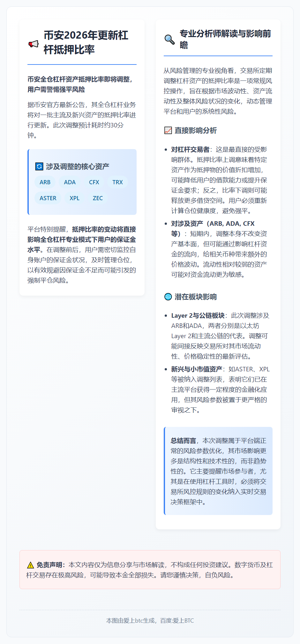Select the TRX asset tag

point(117,182)
